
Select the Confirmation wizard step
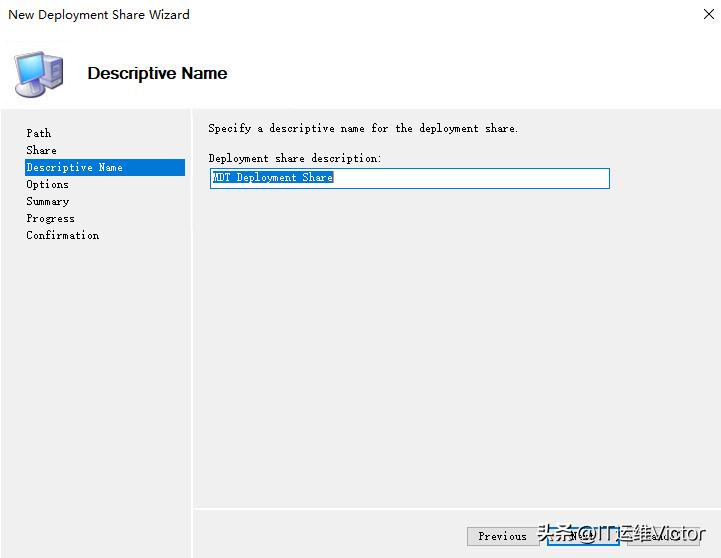[63, 235]
